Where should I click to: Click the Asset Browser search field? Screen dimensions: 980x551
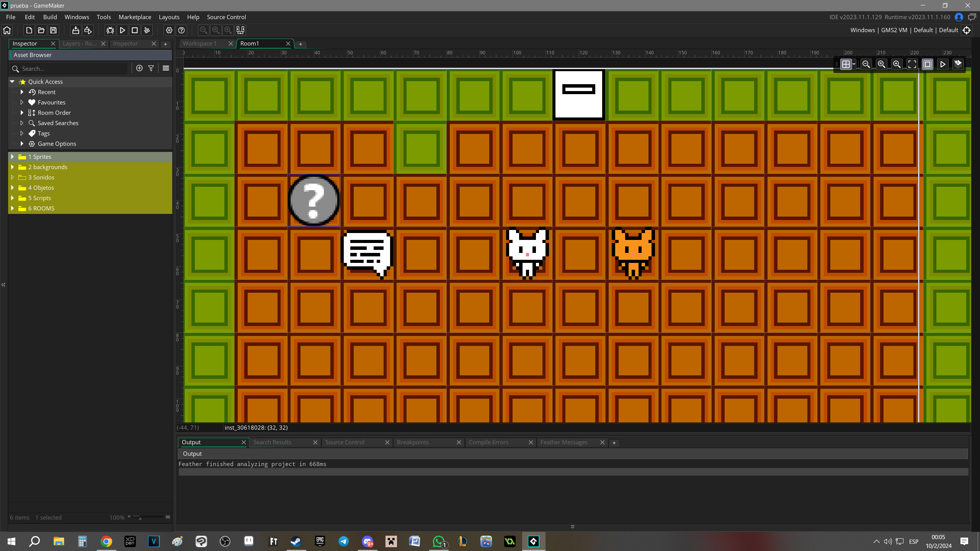pyautogui.click(x=73, y=69)
